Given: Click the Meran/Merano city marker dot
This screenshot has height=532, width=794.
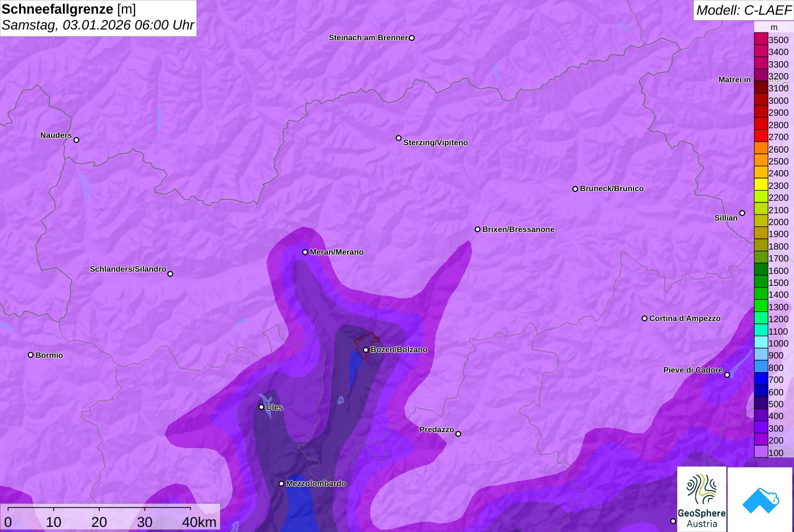Looking at the screenshot, I should click(305, 252).
